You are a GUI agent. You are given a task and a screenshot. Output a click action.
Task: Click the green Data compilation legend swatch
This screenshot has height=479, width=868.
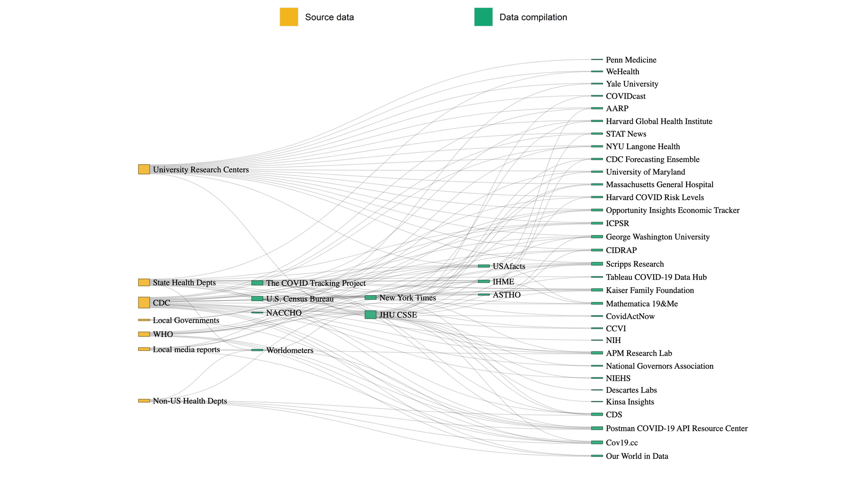coord(483,17)
